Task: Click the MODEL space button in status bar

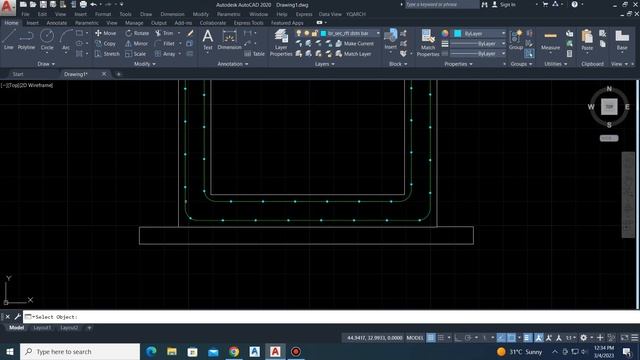Action: (x=415, y=338)
